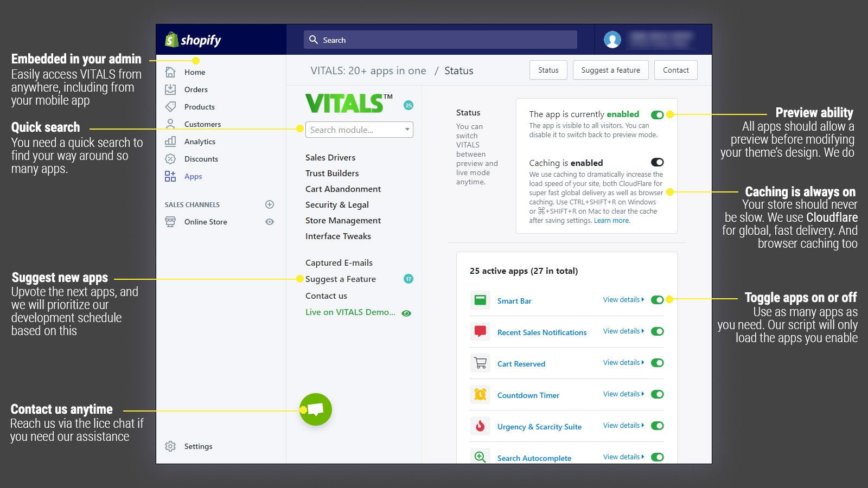Click the 25 badge beside VITALS logo
The image size is (868, 488).
409,105
